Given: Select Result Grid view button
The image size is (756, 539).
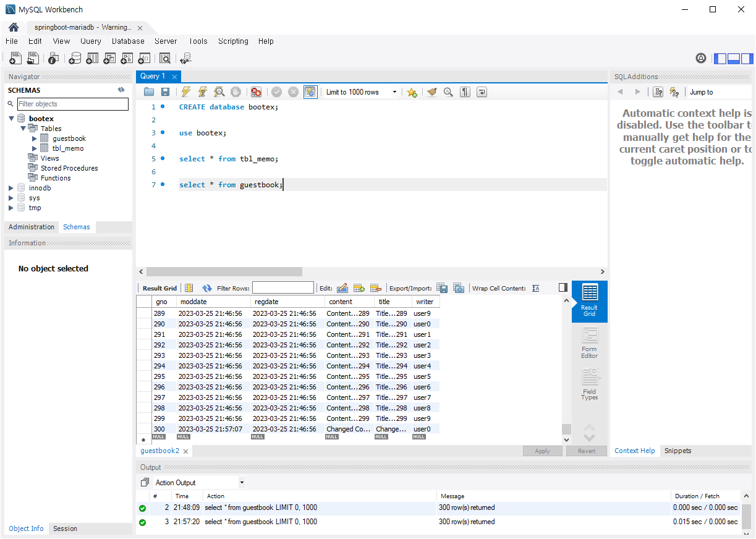Looking at the screenshot, I should 590,301.
